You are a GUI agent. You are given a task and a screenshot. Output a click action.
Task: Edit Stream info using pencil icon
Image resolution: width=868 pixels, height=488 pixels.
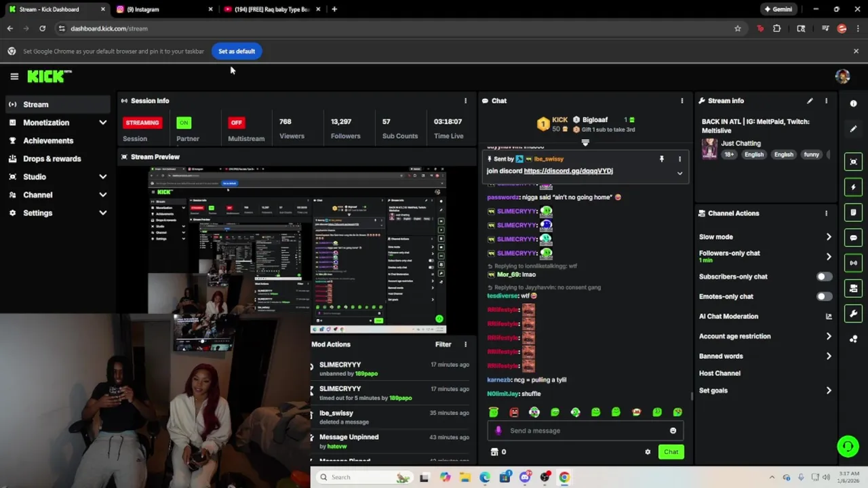coord(810,101)
